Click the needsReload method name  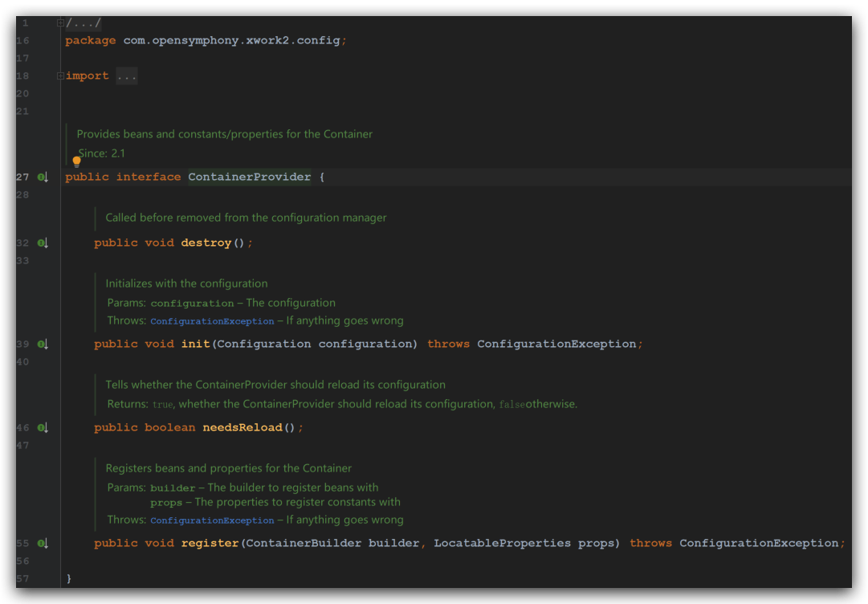pyautogui.click(x=242, y=428)
